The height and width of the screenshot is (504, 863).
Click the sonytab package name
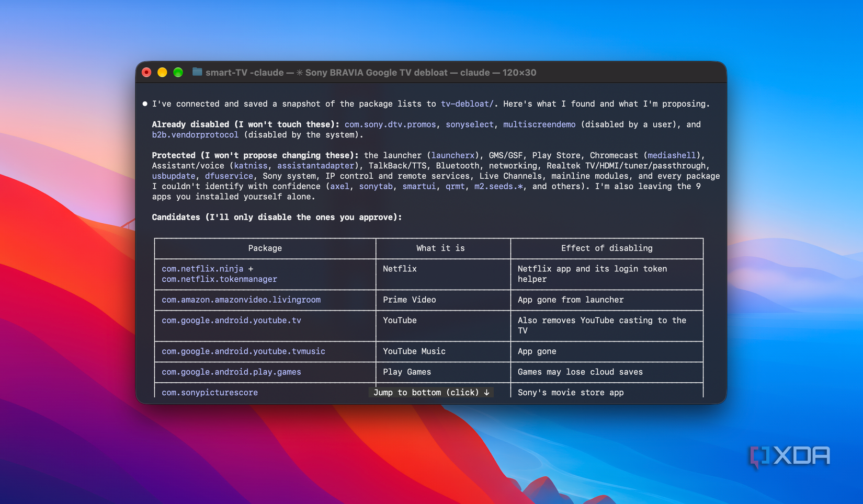(376, 186)
